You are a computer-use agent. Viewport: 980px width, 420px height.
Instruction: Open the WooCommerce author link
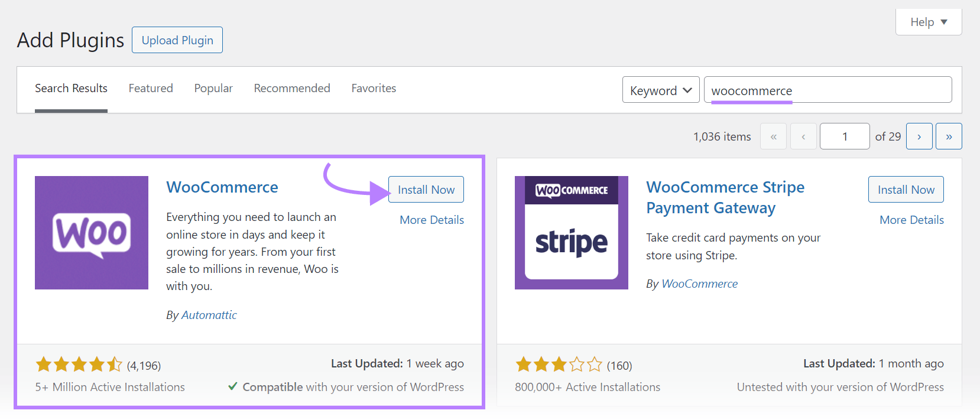(x=699, y=284)
